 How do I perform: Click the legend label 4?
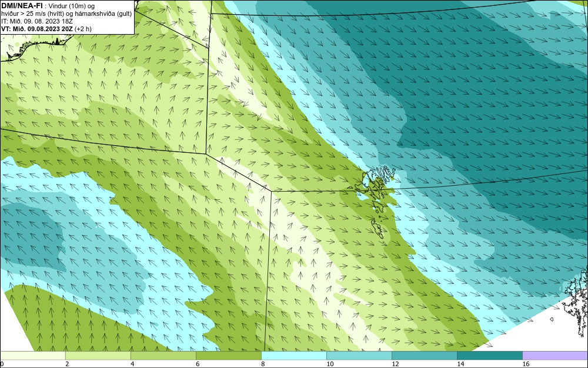point(132,364)
